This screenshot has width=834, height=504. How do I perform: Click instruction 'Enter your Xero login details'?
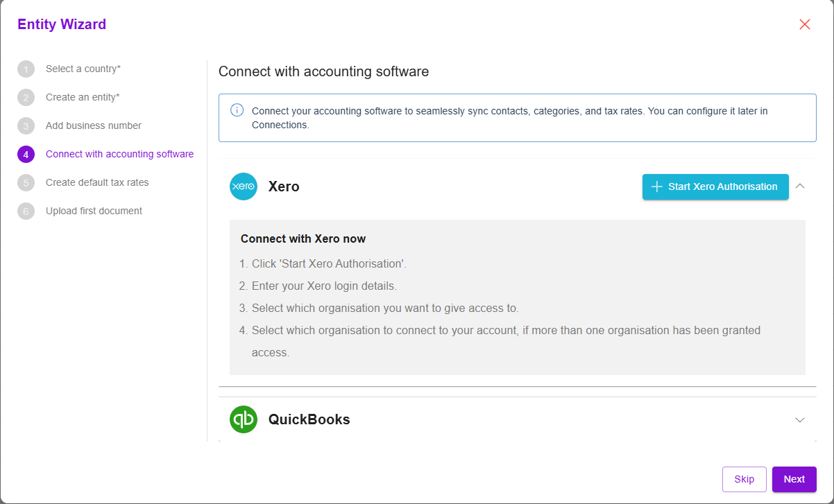coord(324,286)
